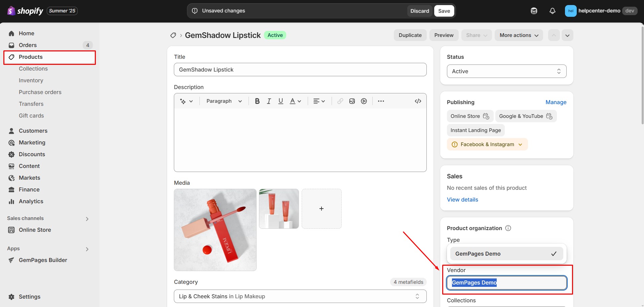Click the Bold icon in the description editor
The width and height of the screenshot is (644, 307).
257,101
